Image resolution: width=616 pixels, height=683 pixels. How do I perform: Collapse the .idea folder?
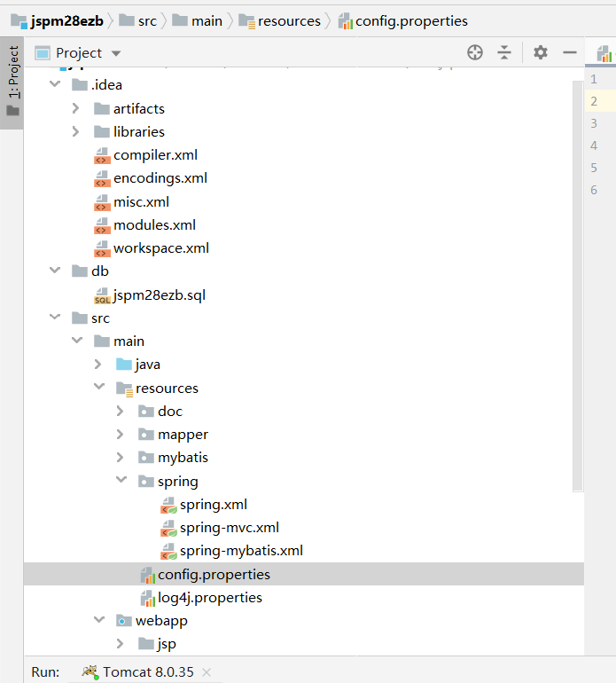click(56, 85)
